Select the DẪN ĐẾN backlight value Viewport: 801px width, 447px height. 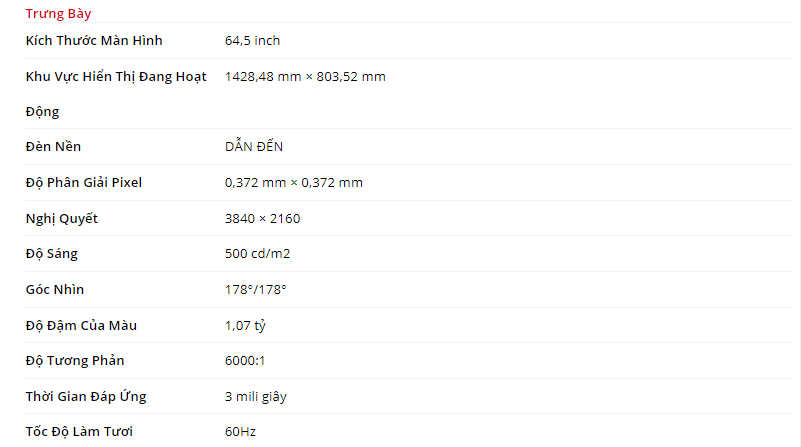[x=254, y=147]
